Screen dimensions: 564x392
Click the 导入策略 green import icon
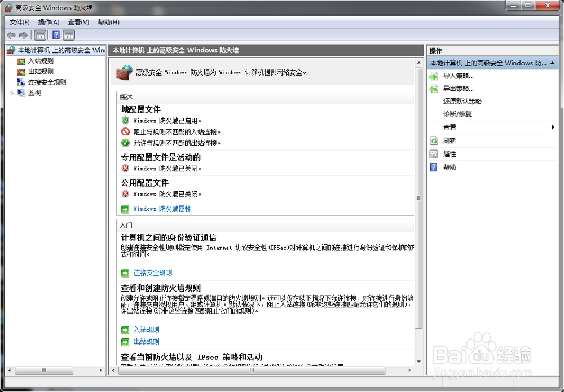[x=434, y=76]
